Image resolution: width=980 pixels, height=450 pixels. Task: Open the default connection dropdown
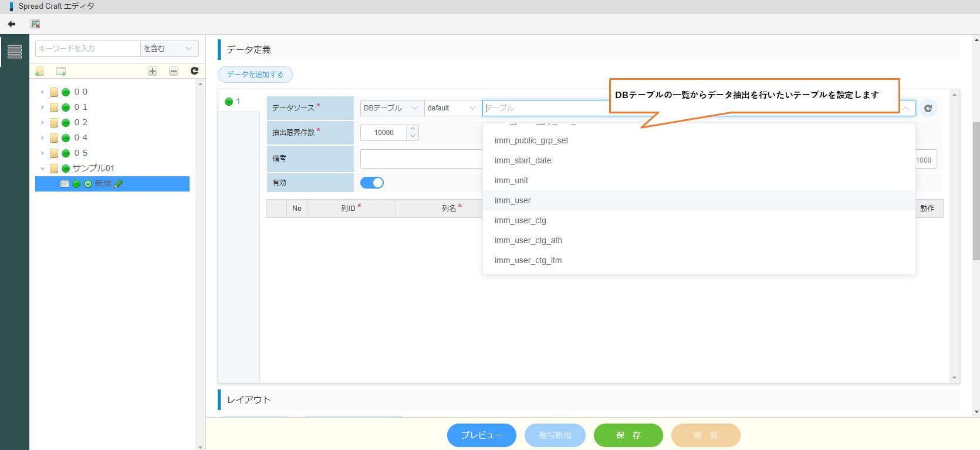[451, 108]
